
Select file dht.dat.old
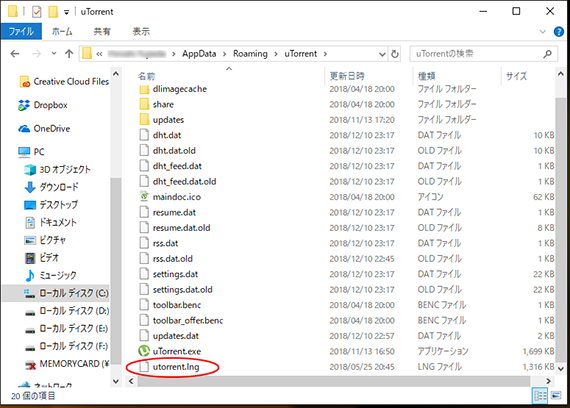click(x=174, y=151)
